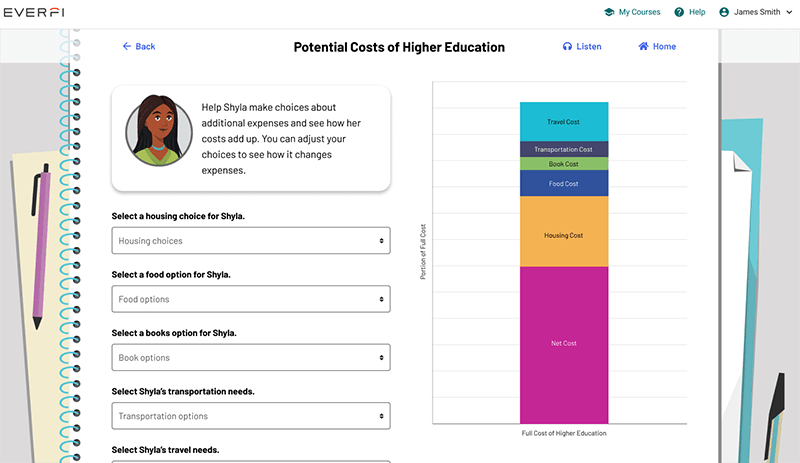The image size is (800, 463).
Task: Click 'Select a books option for Shyla.' label
Action: pos(174,333)
